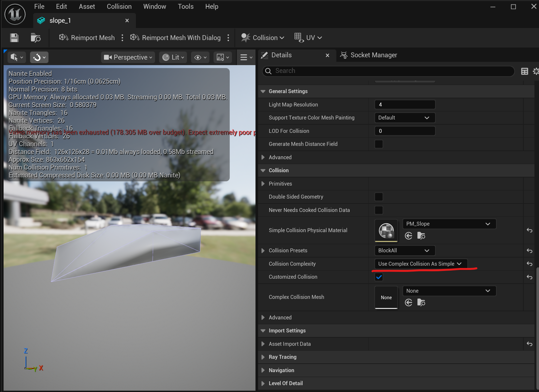Open the UV toolbar dropdown
Viewport: 539px width, 392px height.
tap(308, 38)
